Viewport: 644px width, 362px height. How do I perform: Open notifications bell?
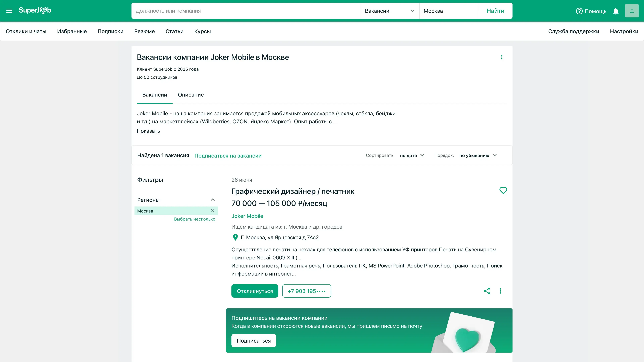(616, 11)
